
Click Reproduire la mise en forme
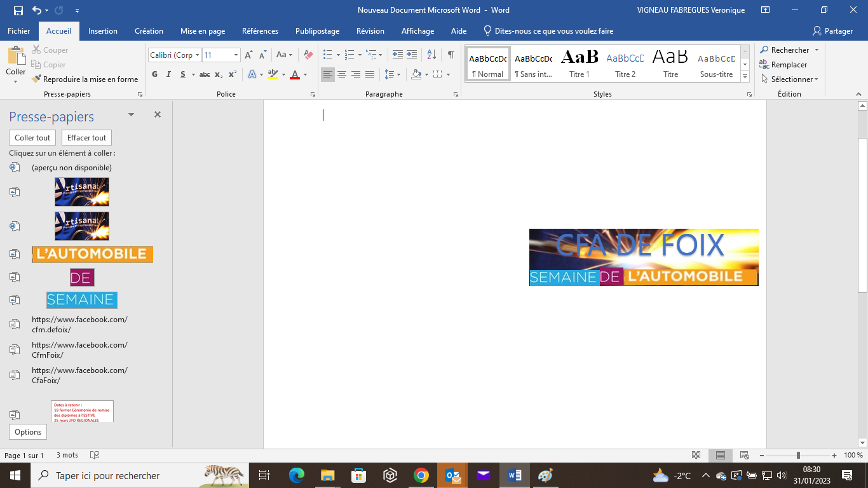(85, 79)
